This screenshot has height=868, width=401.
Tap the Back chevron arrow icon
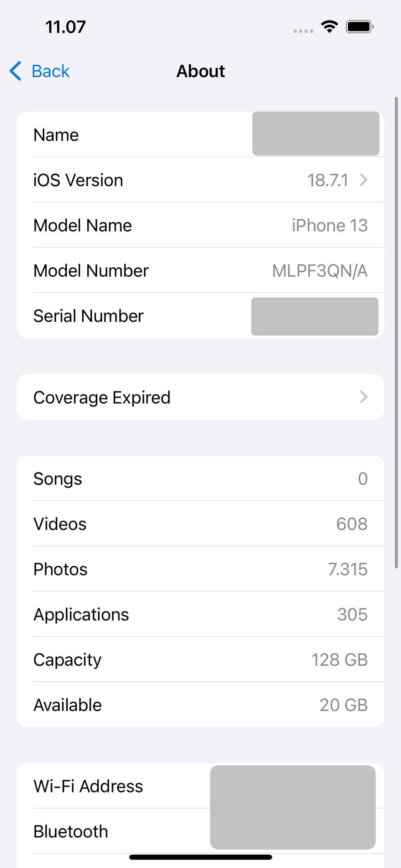pyautogui.click(x=15, y=71)
